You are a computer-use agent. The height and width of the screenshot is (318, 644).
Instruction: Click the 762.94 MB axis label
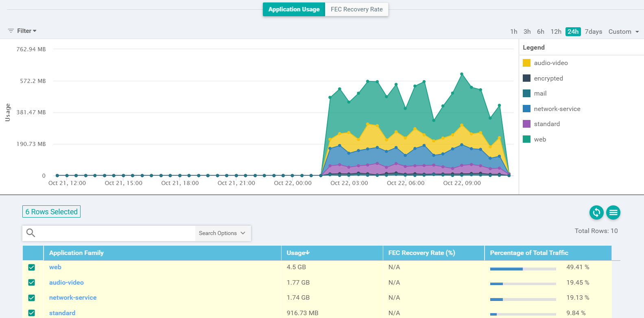[x=31, y=49]
